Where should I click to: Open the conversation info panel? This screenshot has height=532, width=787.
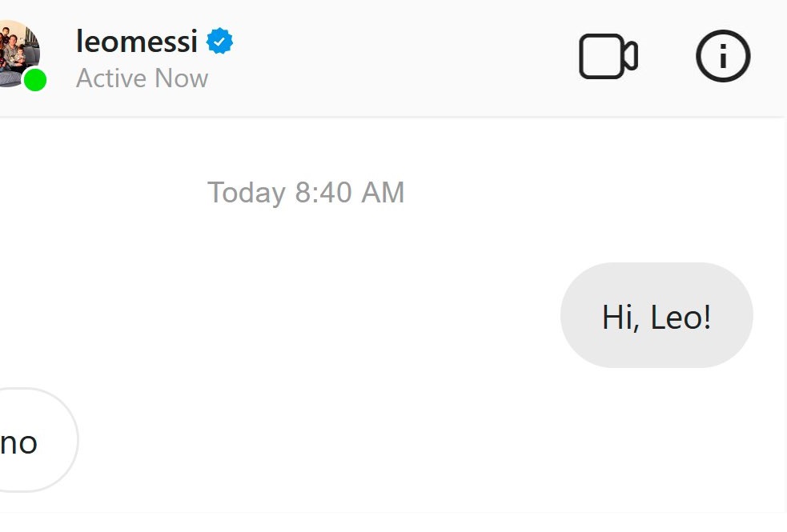coord(723,57)
